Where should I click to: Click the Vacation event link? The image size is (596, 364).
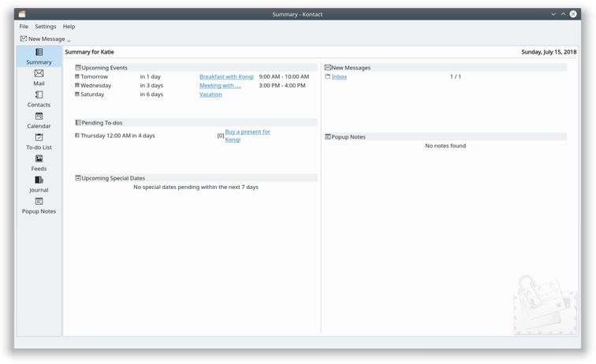coord(210,95)
